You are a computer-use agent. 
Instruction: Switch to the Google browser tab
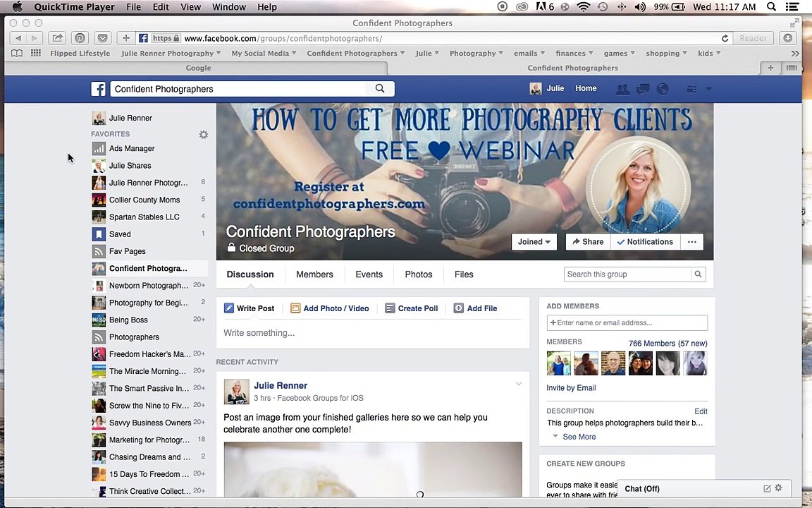[x=198, y=68]
